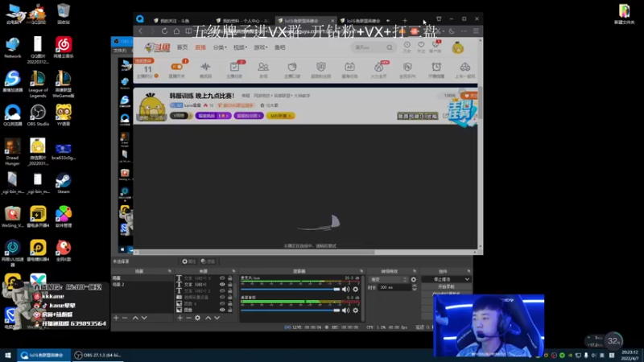Toggle visibility of 文本 (GDI+) 3 source

click(x=222, y=278)
